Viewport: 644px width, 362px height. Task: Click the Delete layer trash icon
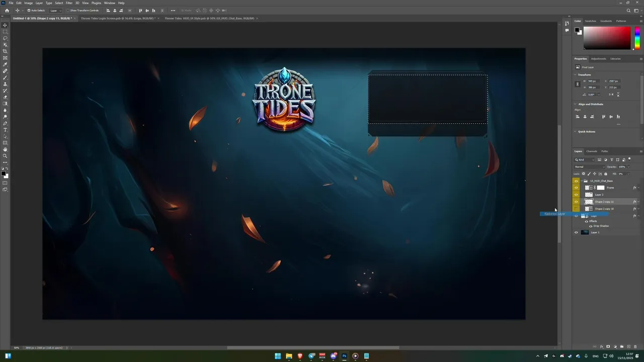point(635,346)
